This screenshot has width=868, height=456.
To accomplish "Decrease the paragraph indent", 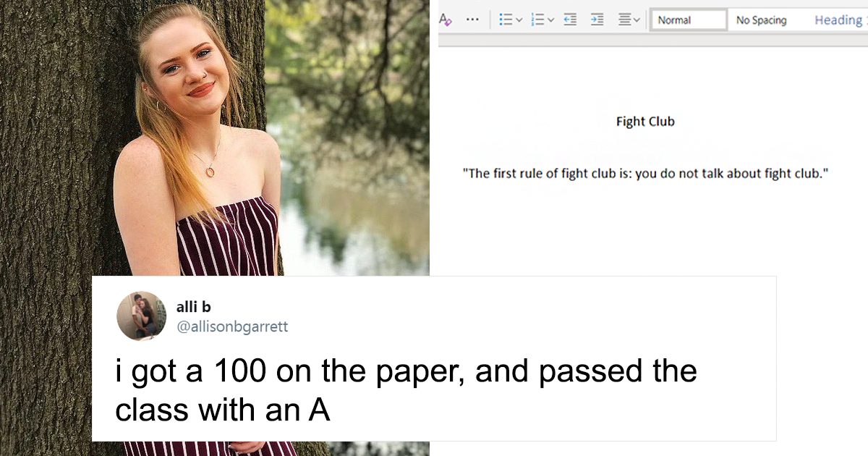I will click(570, 20).
